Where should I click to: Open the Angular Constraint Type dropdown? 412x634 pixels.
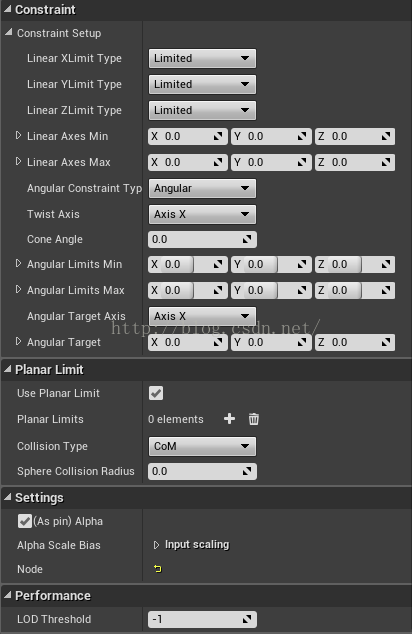pyautogui.click(x=202, y=188)
